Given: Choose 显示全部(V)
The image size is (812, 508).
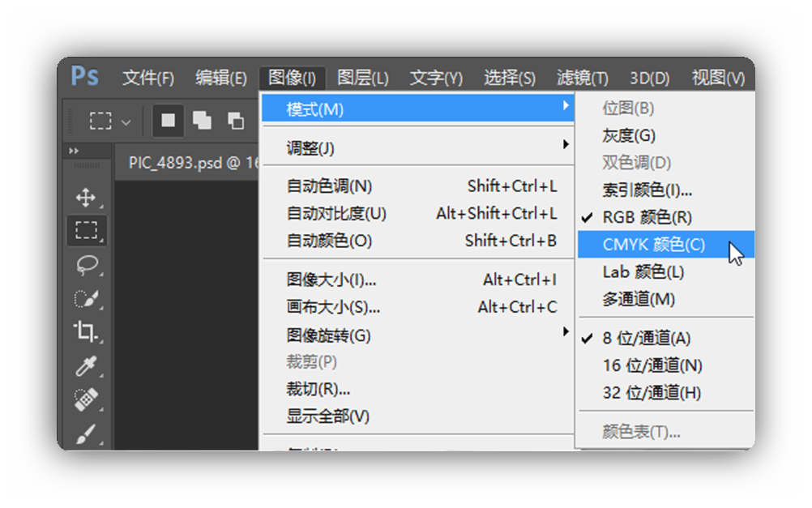Looking at the screenshot, I should [418, 416].
